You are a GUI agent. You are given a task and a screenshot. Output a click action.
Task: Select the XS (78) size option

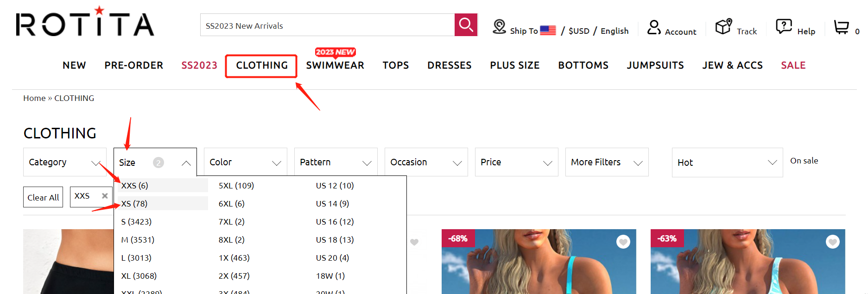134,204
